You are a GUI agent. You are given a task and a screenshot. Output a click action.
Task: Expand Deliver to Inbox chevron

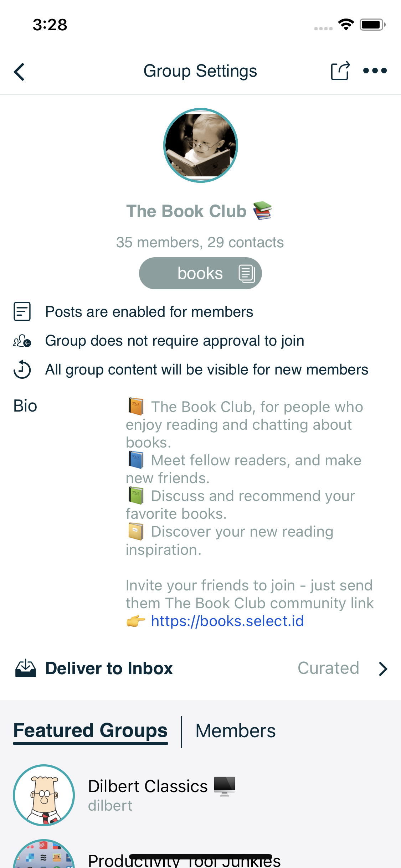(x=383, y=669)
